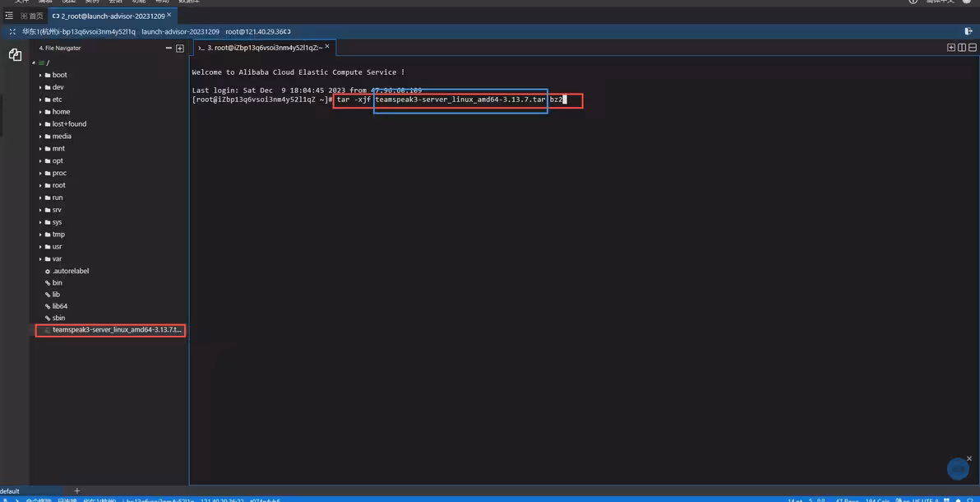Viewport: 980px width, 502px height.
Task: Open the File Navigator more options menu
Action: (169, 49)
